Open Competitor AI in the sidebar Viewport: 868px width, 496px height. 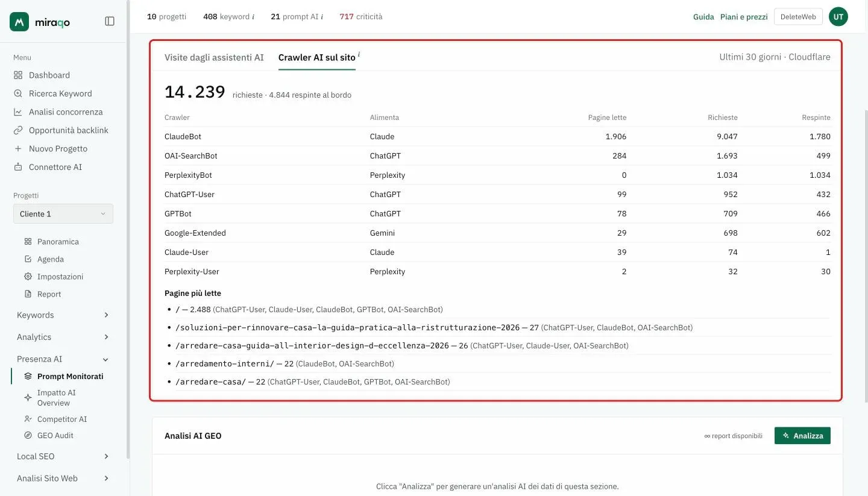[x=62, y=419]
